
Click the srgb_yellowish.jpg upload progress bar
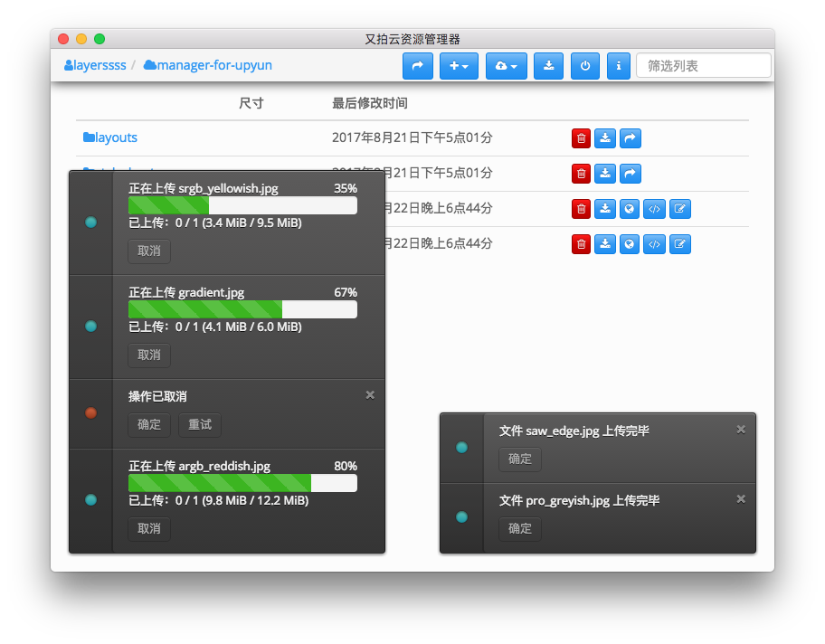click(242, 205)
